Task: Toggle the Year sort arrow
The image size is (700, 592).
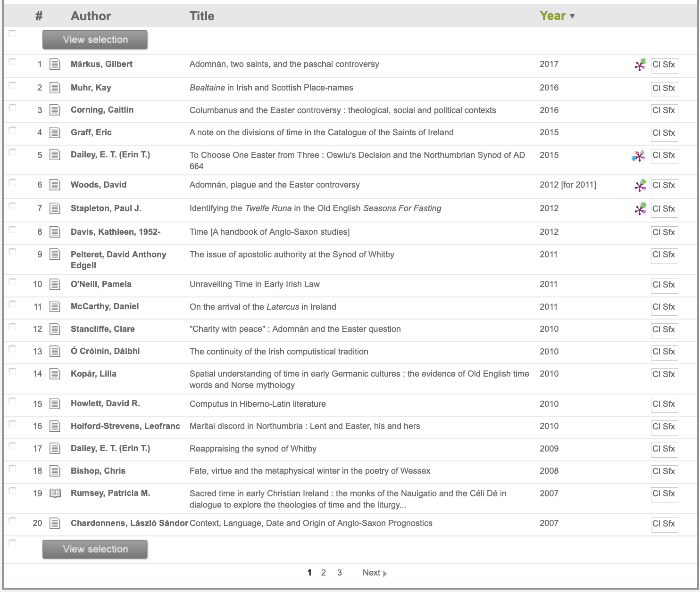Action: click(572, 16)
